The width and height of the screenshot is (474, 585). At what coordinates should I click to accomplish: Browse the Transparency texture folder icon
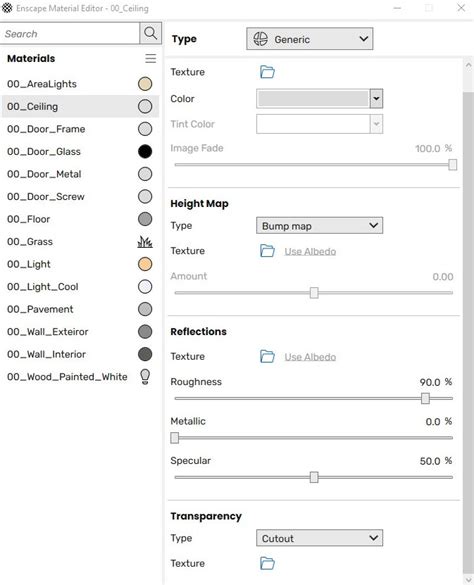coord(267,563)
